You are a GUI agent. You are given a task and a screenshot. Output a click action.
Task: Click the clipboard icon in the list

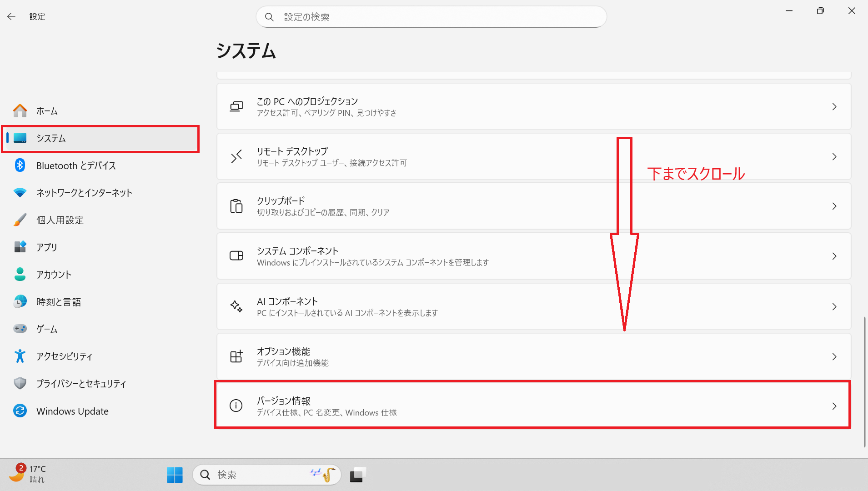point(236,206)
